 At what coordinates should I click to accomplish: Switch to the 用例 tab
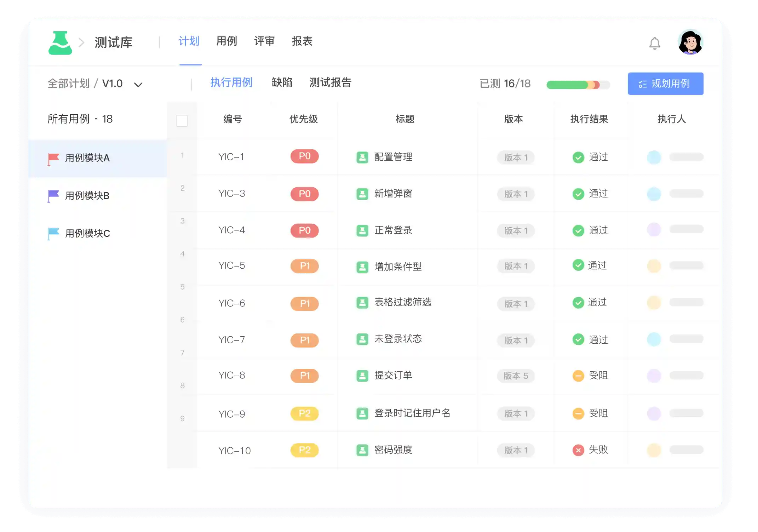click(227, 41)
